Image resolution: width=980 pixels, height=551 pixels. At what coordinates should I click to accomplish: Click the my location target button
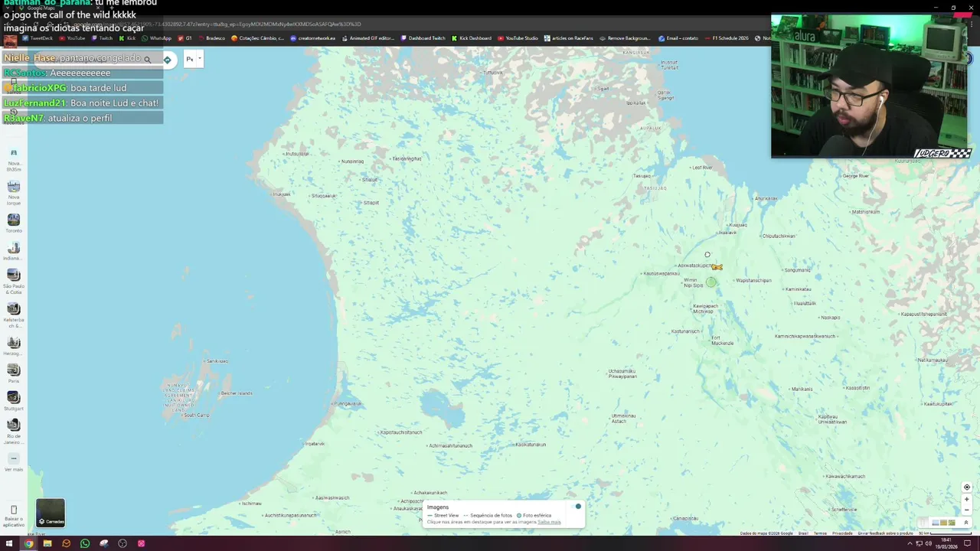[966, 487]
